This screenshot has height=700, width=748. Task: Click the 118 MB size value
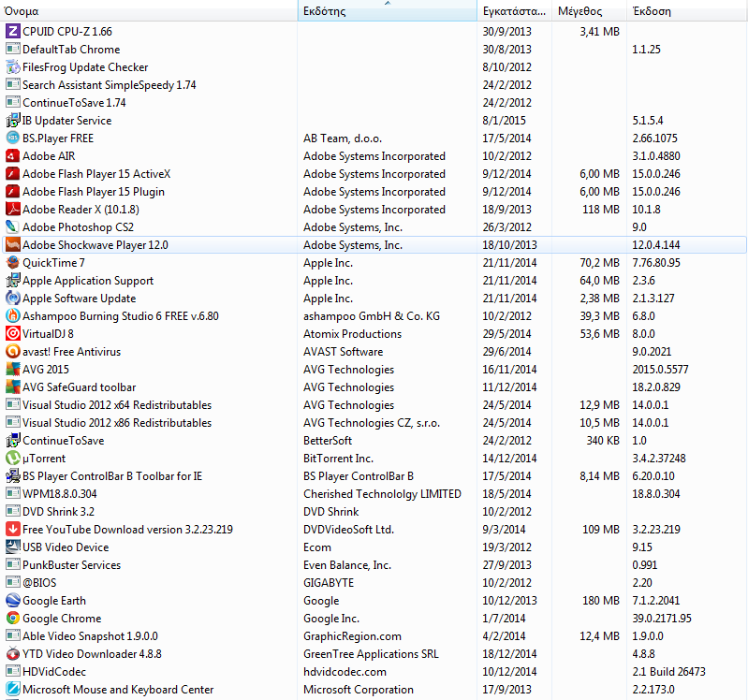pos(601,210)
